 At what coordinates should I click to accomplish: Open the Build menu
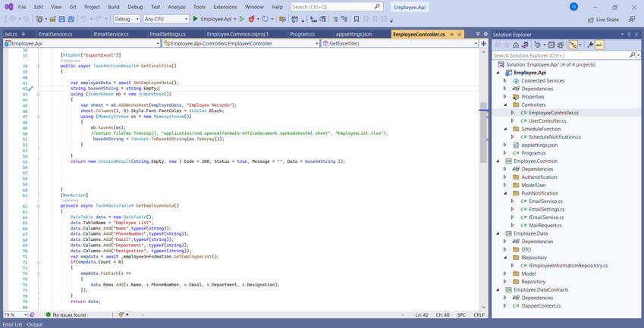pyautogui.click(x=113, y=7)
